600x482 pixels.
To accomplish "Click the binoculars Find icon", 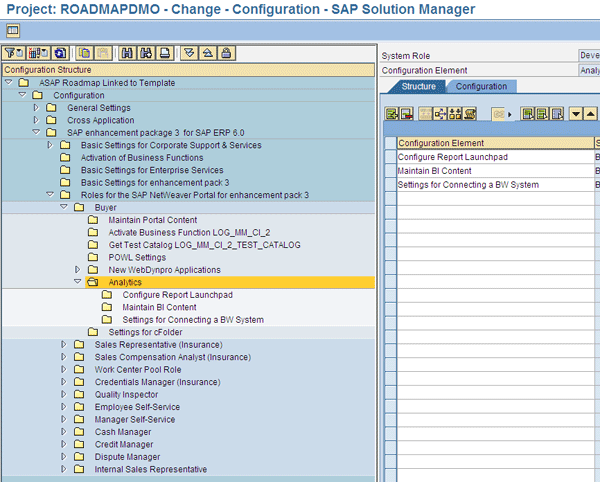I will point(127,53).
